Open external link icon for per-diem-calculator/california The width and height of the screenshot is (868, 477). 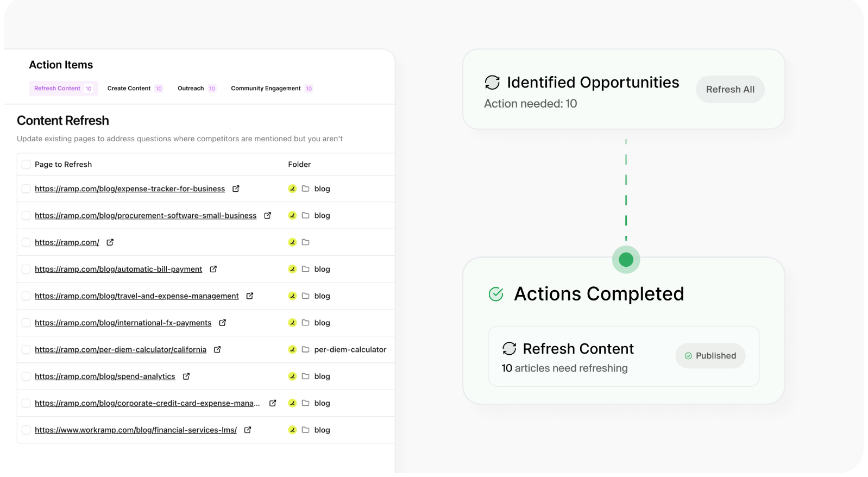coord(217,349)
